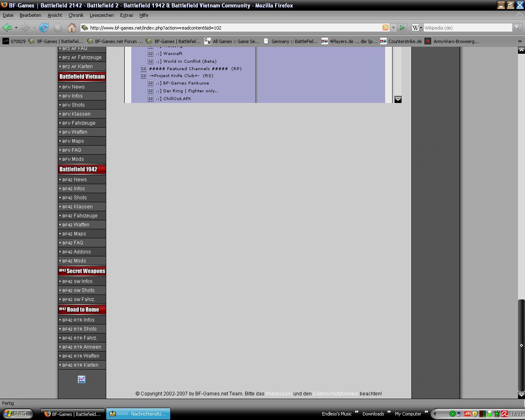Click channel icon beside World in Conflict (Beta)

point(151,61)
